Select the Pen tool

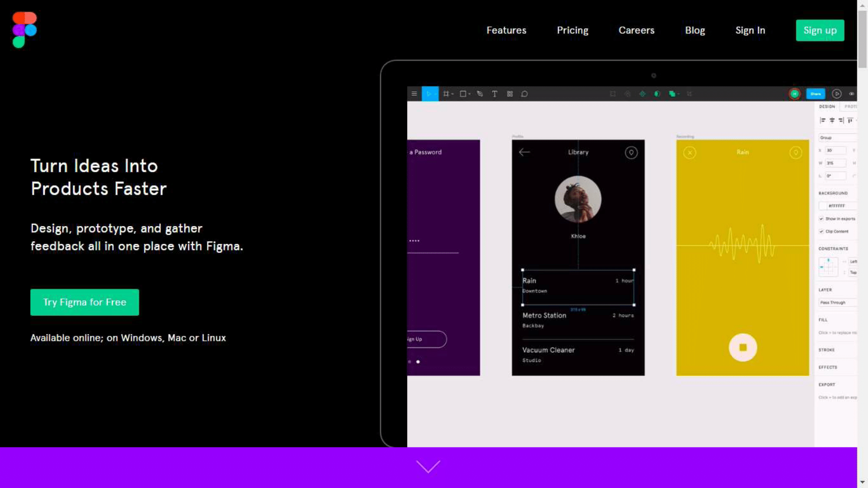(x=480, y=94)
